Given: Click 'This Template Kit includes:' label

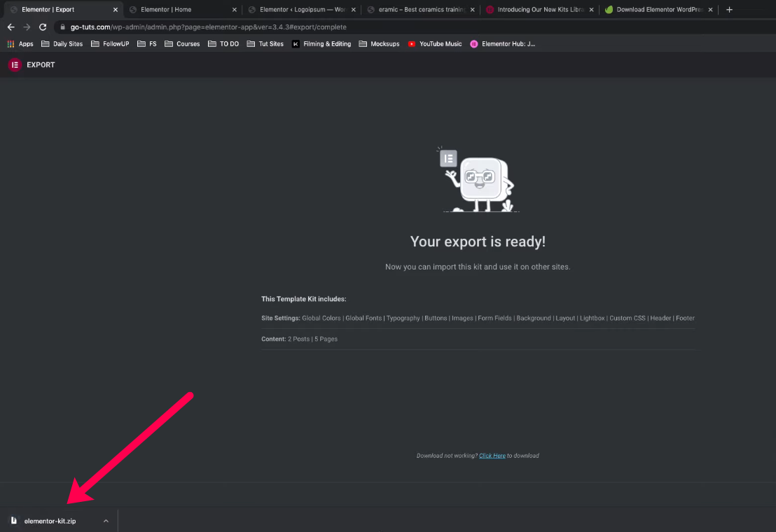Looking at the screenshot, I should coord(304,299).
